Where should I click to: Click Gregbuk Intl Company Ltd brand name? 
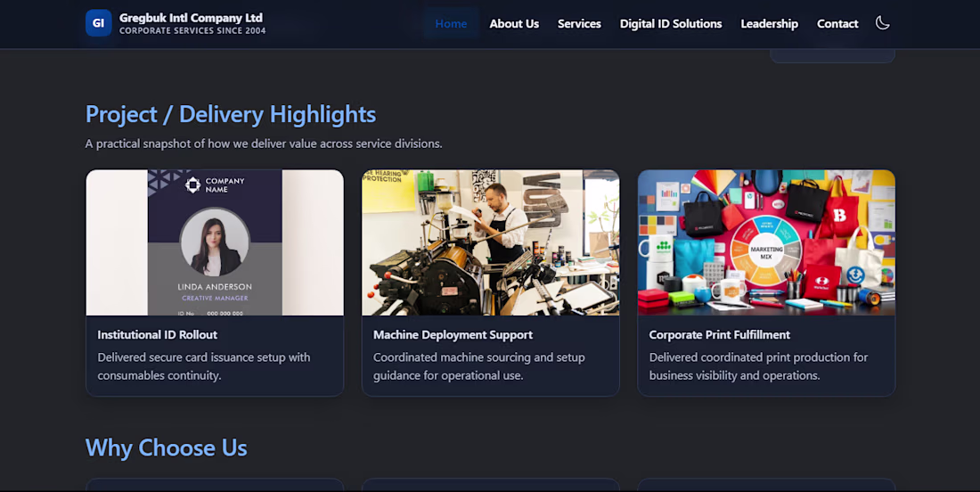tap(191, 18)
